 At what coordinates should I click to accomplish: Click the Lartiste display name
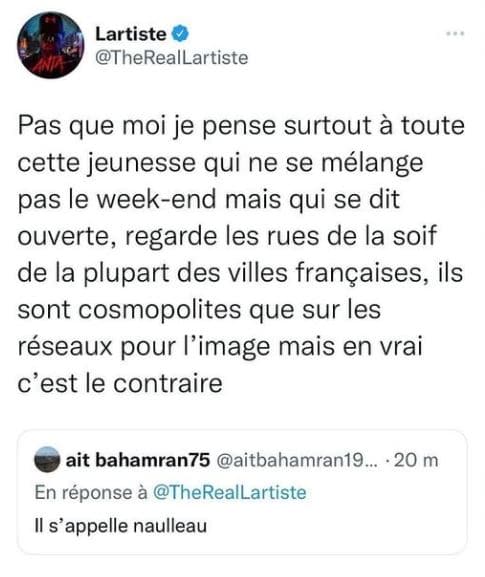[x=131, y=35]
